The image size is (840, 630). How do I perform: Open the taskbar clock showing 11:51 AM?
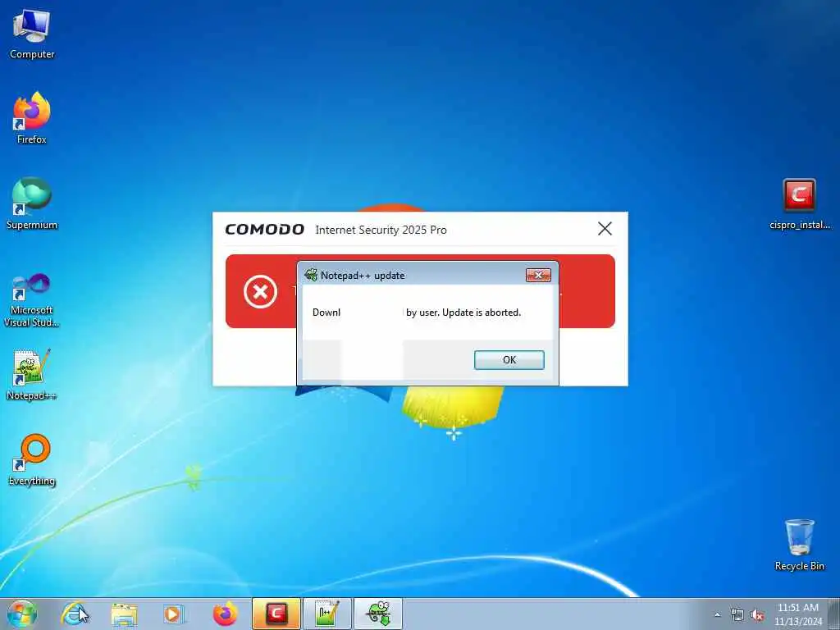pos(798,614)
